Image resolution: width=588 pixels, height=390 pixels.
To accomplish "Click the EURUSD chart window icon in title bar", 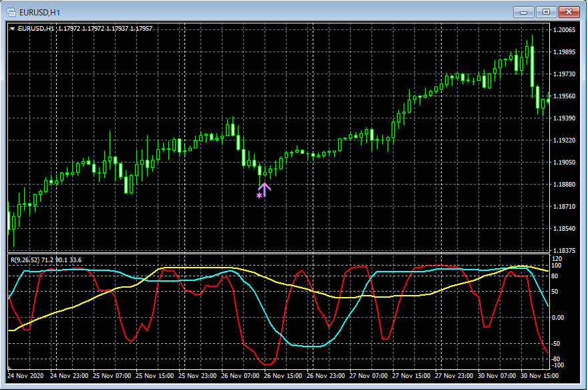I will tap(11, 11).
